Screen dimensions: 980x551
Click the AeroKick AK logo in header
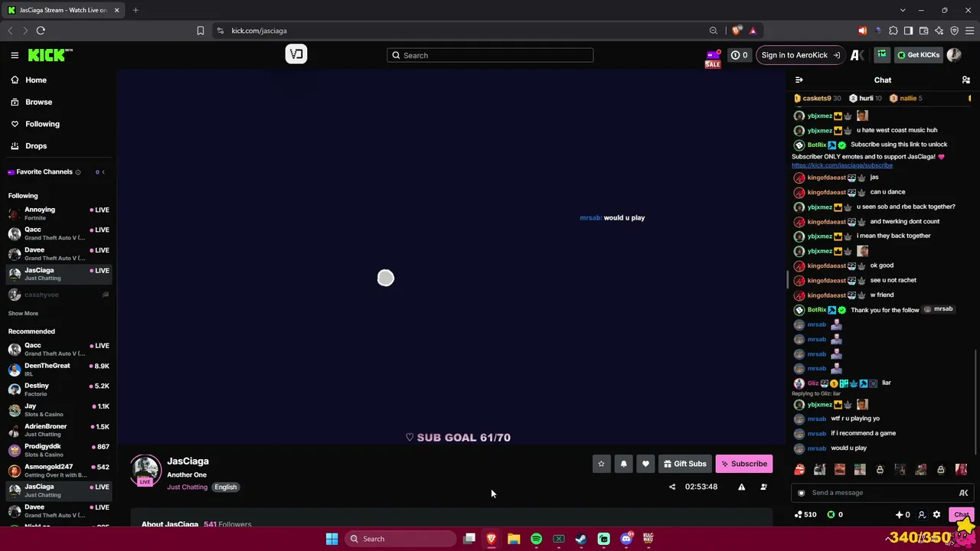coord(857,55)
